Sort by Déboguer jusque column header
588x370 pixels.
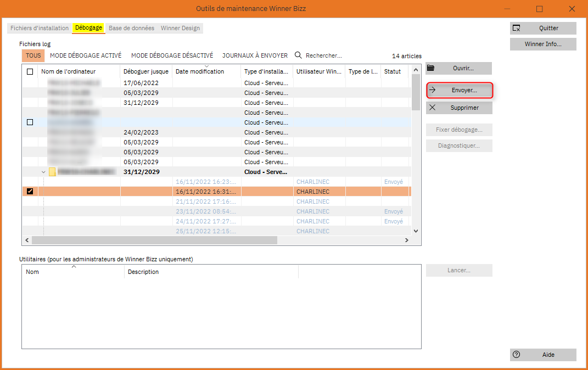146,71
